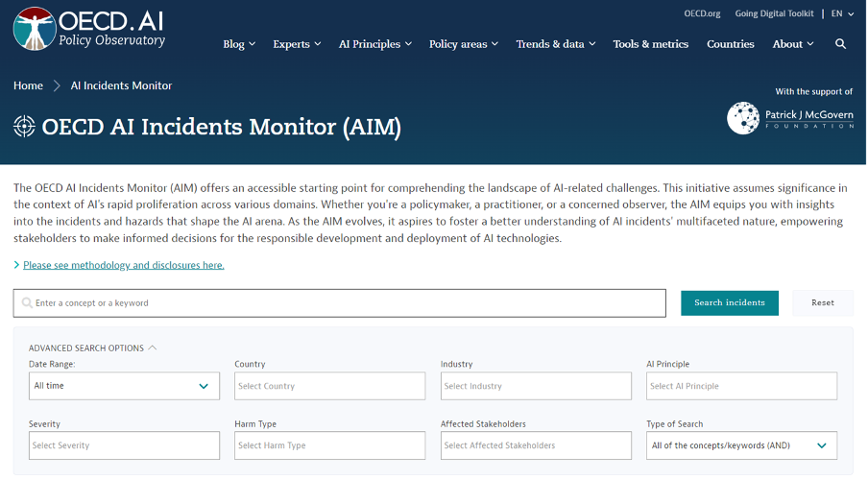Open the Select Country field

(x=330, y=386)
